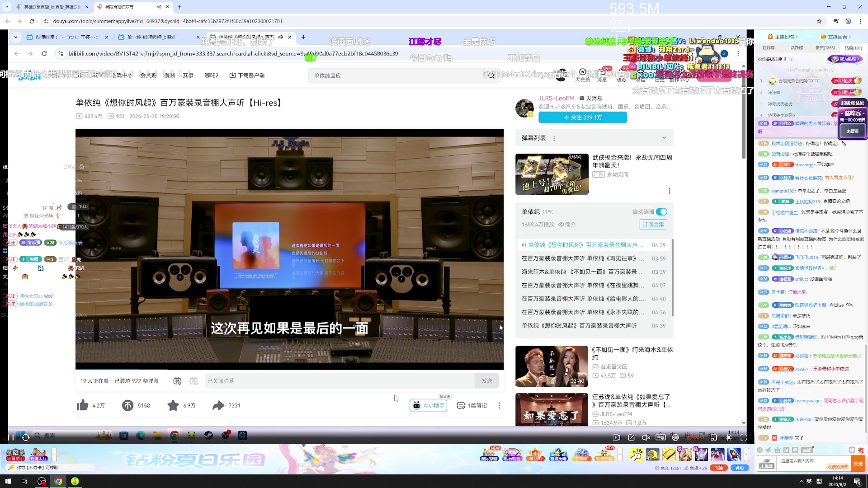Send the gold ticket gift
The image size is (868, 488).
point(669,454)
